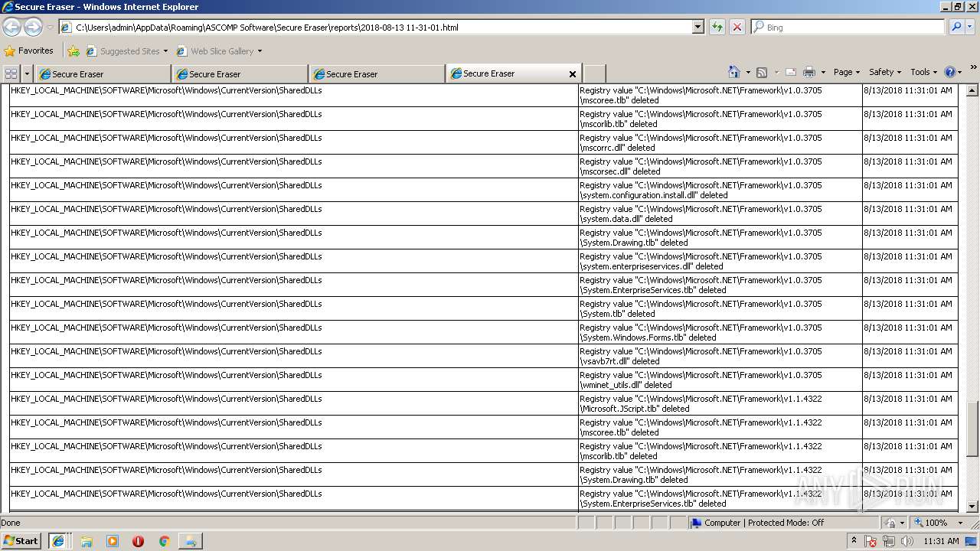Open Opera taskbar icon
The height and width of the screenshot is (551, 980).
coord(138,541)
